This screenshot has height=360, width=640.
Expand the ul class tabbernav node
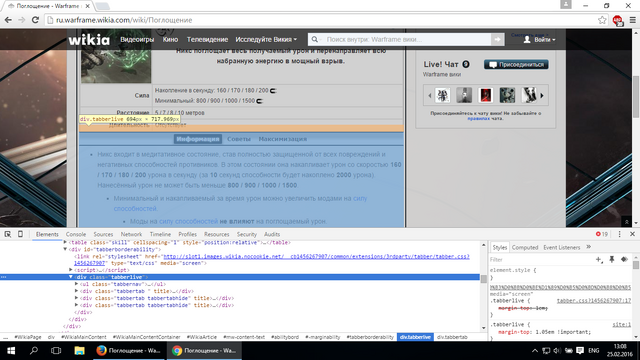point(76,284)
